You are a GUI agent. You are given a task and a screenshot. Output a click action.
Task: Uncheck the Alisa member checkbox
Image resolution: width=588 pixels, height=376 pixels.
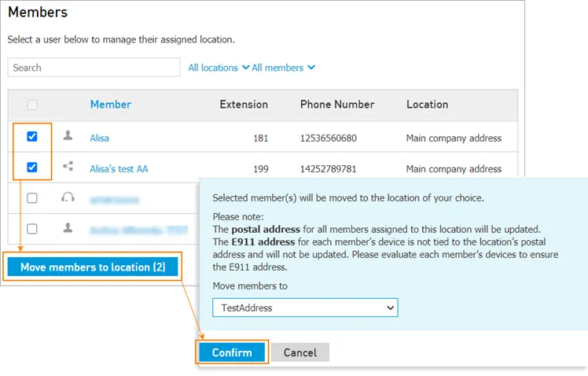coord(32,136)
